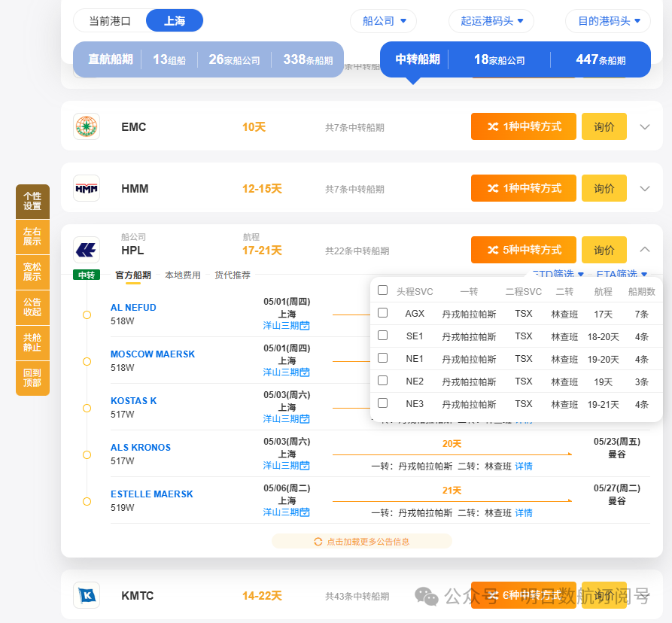Select the 上海 port pill
This screenshot has width=672, height=623.
tap(175, 20)
